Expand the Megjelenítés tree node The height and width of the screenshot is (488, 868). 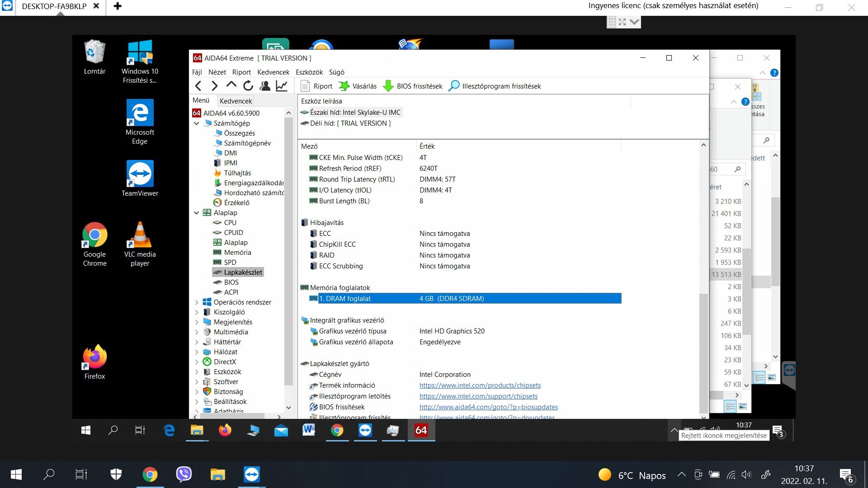pyautogui.click(x=197, y=322)
